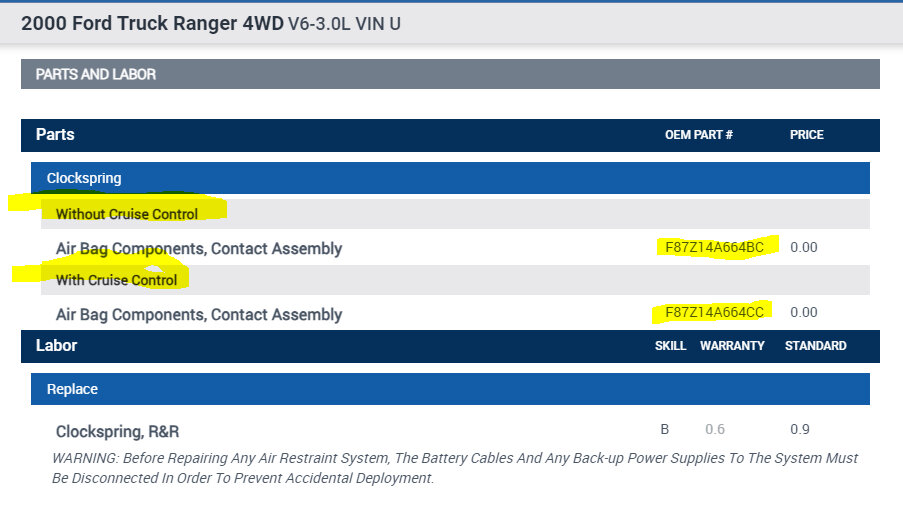Viewport: 903px width, 516px height.
Task: Click the price for part F87Z14A664CC
Action: pos(803,313)
